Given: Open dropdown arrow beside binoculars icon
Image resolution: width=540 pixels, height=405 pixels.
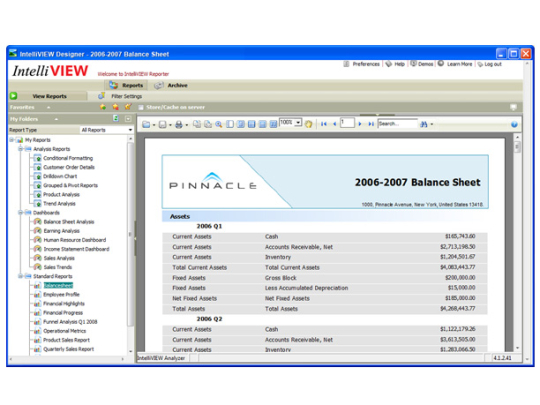Looking at the screenshot, I should click(432, 124).
